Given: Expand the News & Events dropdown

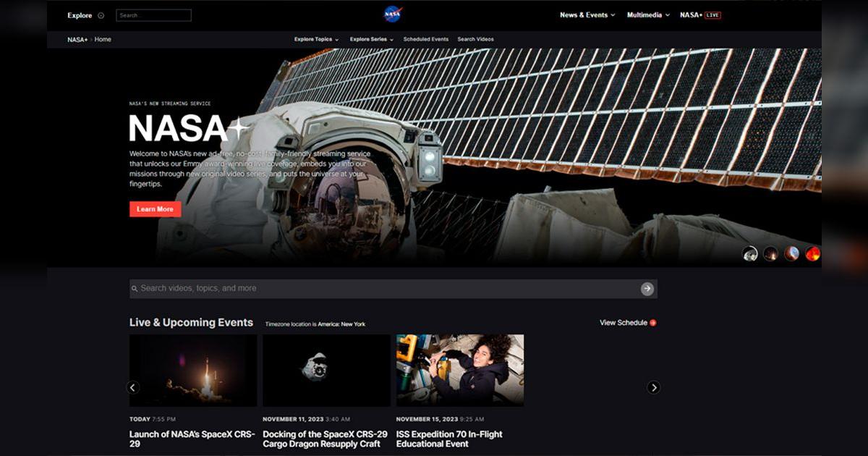Looking at the screenshot, I should point(586,14).
